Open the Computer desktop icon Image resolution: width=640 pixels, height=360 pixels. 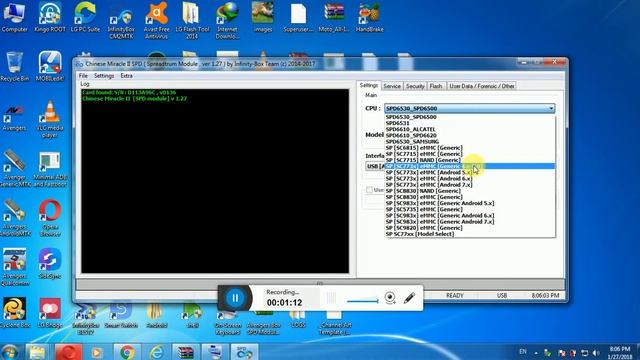pyautogui.click(x=15, y=17)
